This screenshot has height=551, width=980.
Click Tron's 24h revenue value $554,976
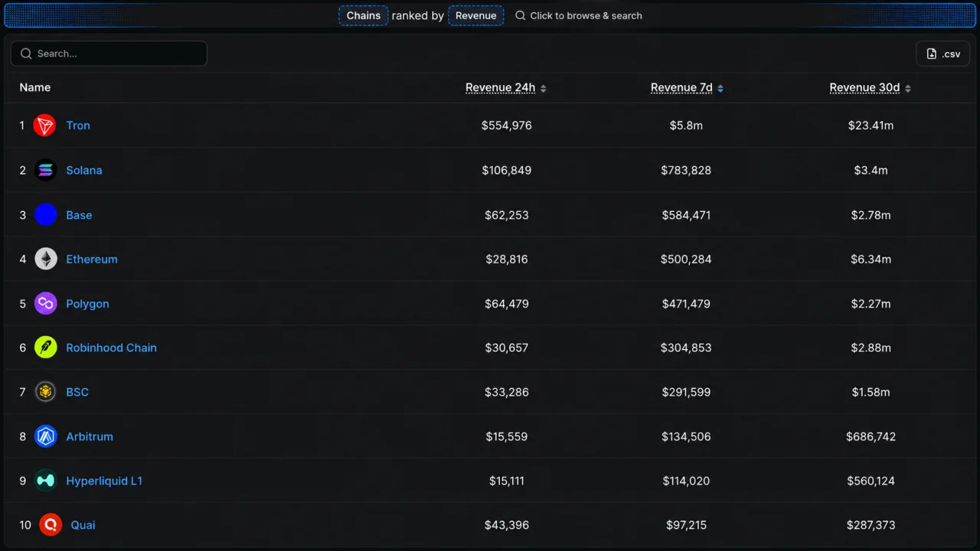pos(507,126)
